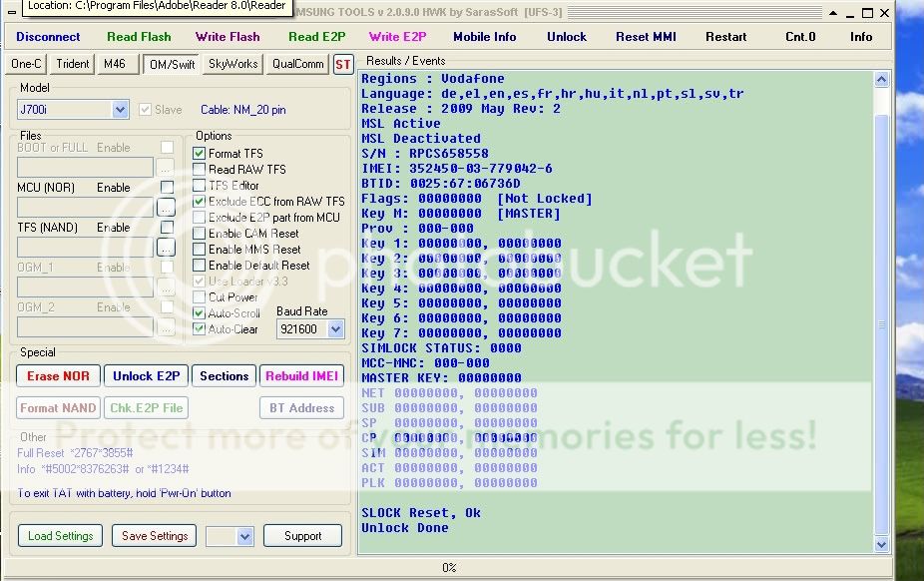
Task: Toggle the Auto-Scroll checkbox
Action: (200, 313)
